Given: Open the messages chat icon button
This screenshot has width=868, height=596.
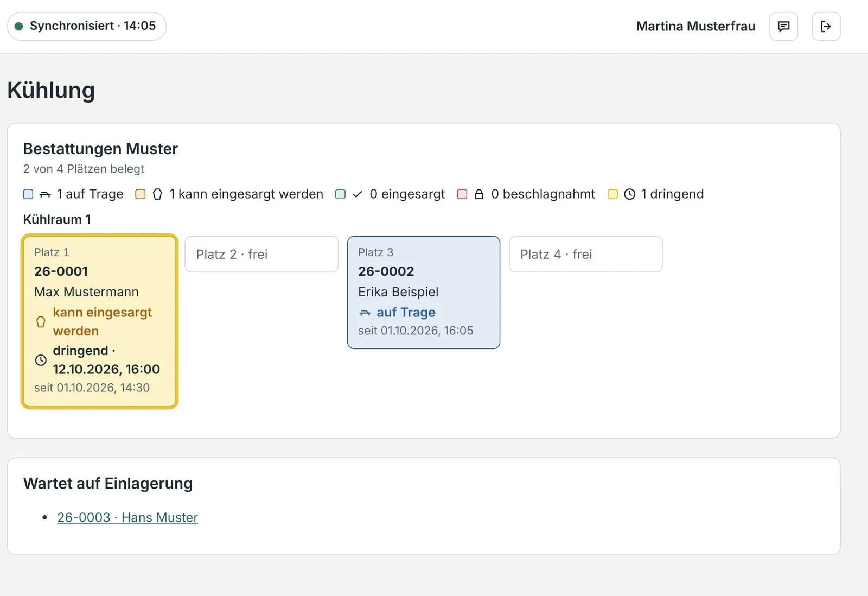Looking at the screenshot, I should [x=783, y=26].
